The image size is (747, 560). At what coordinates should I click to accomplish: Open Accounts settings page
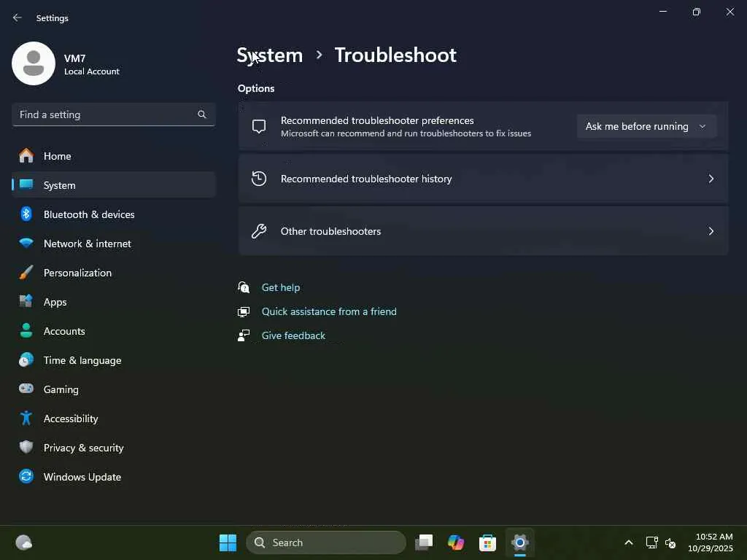(x=113, y=330)
